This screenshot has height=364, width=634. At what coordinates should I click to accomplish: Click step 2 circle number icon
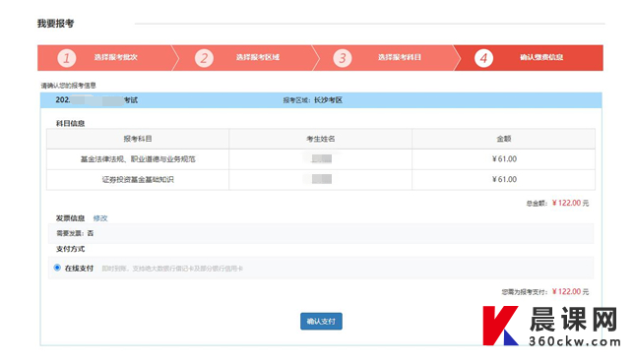click(x=204, y=58)
